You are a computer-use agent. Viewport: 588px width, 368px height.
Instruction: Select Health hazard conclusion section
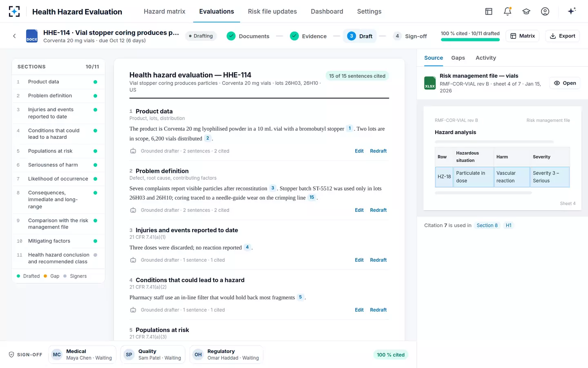tap(58, 258)
